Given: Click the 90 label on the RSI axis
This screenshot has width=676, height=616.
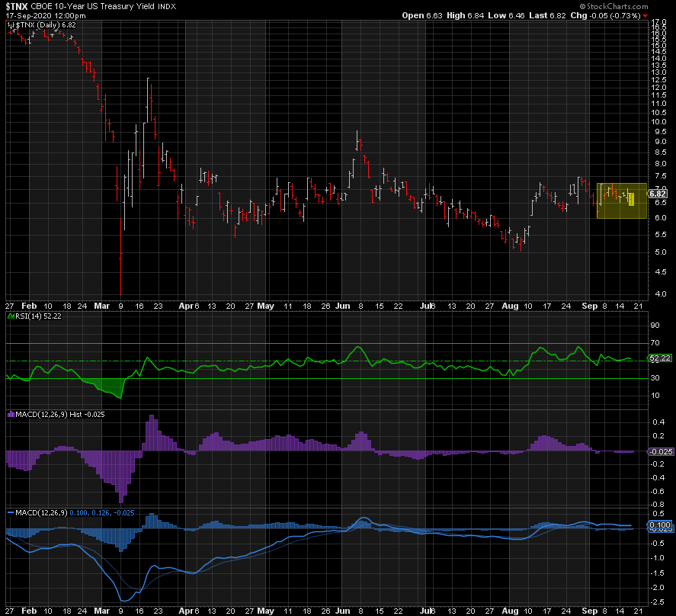Looking at the screenshot, I should coord(655,326).
